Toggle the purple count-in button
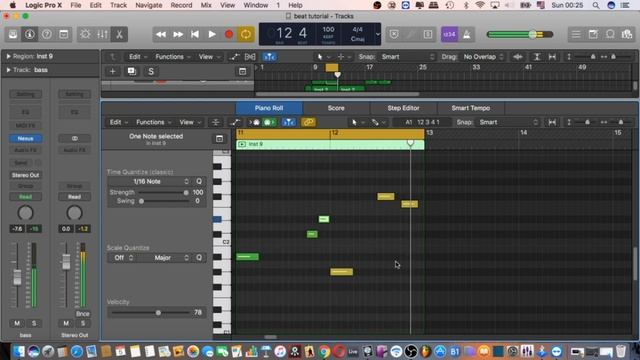 coord(449,34)
